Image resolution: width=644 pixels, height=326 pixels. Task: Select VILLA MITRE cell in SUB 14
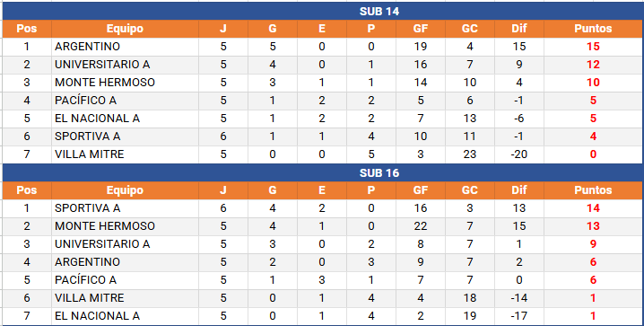(x=125, y=154)
